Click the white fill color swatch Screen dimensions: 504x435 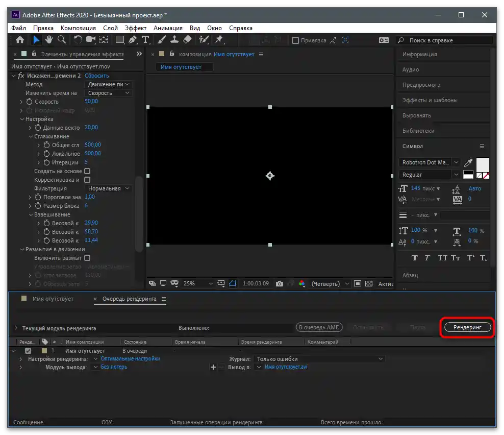tap(482, 164)
